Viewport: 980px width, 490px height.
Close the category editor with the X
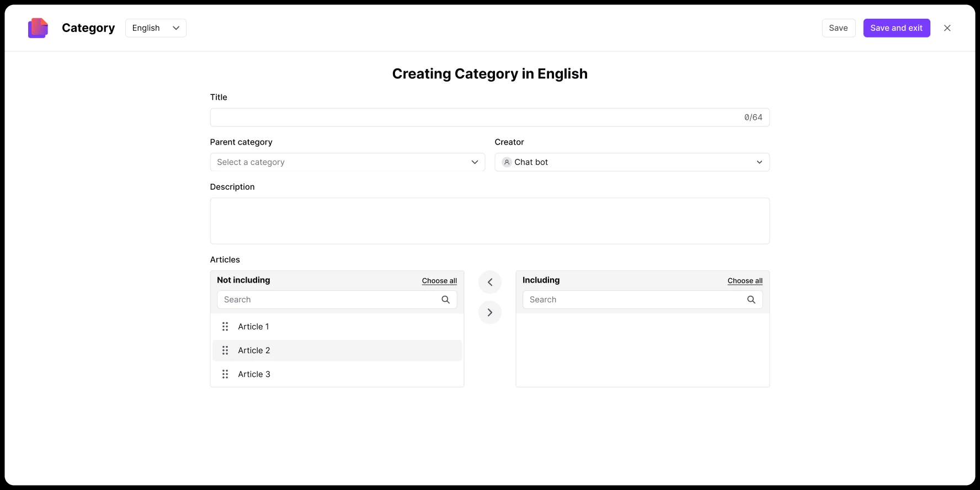point(947,28)
